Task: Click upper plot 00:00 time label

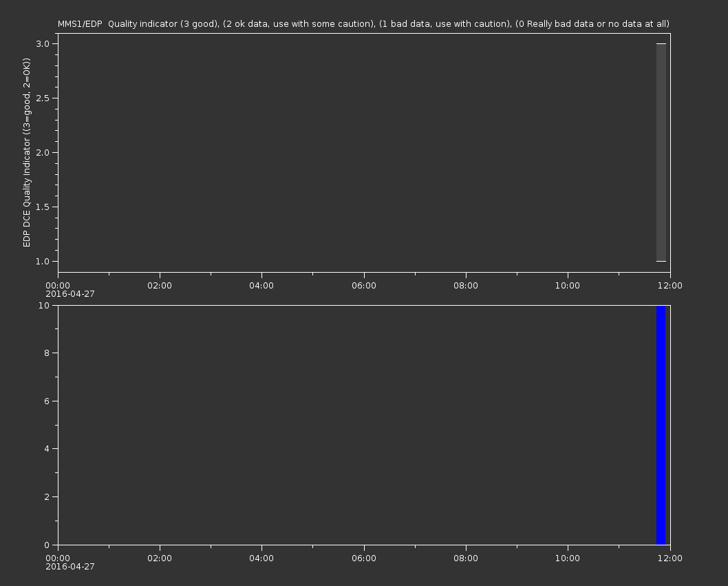Action: click(58, 285)
